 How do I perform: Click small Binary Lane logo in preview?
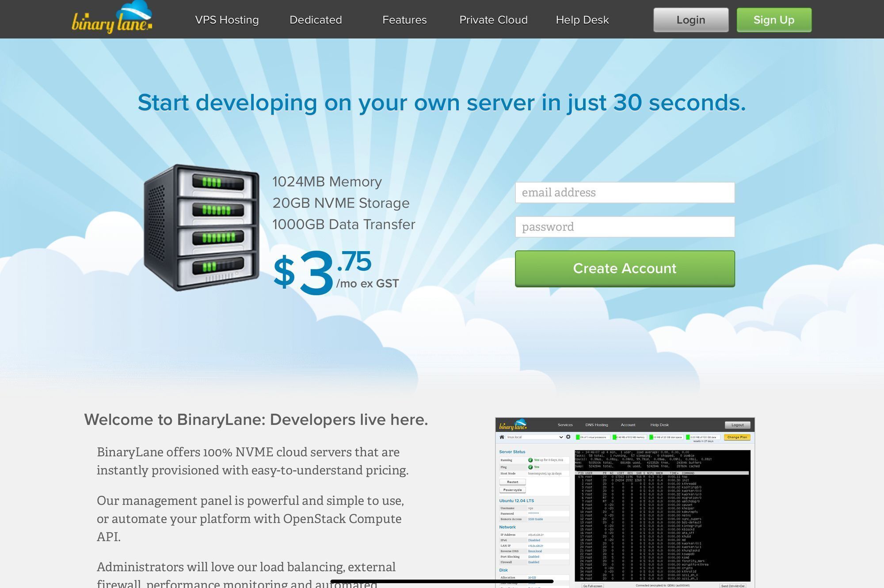[x=513, y=425]
